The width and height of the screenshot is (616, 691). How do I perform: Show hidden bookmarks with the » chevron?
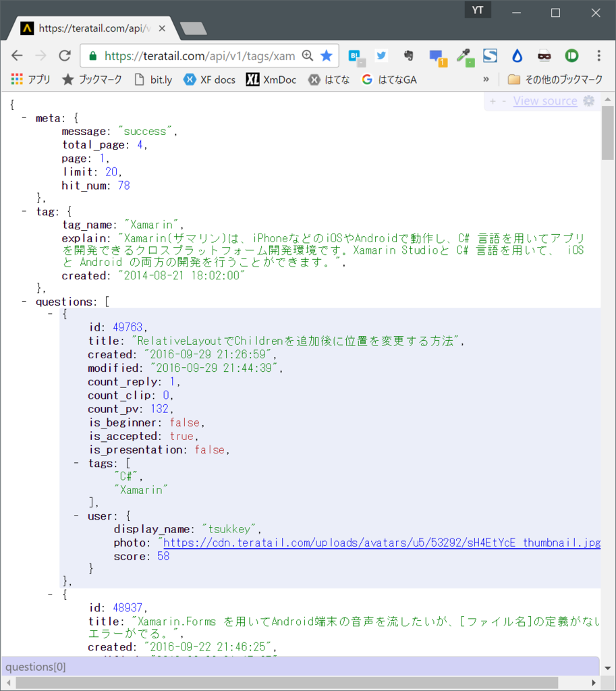486,80
